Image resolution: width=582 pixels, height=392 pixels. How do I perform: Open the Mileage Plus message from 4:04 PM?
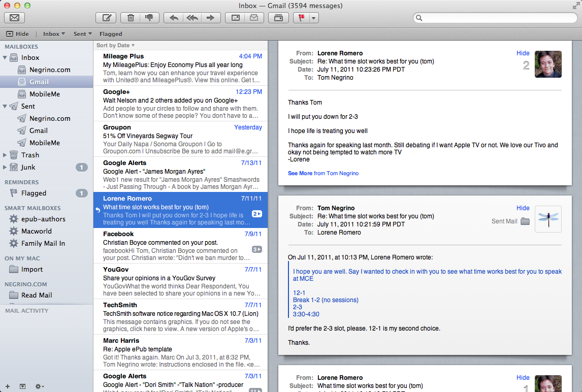coord(180,69)
